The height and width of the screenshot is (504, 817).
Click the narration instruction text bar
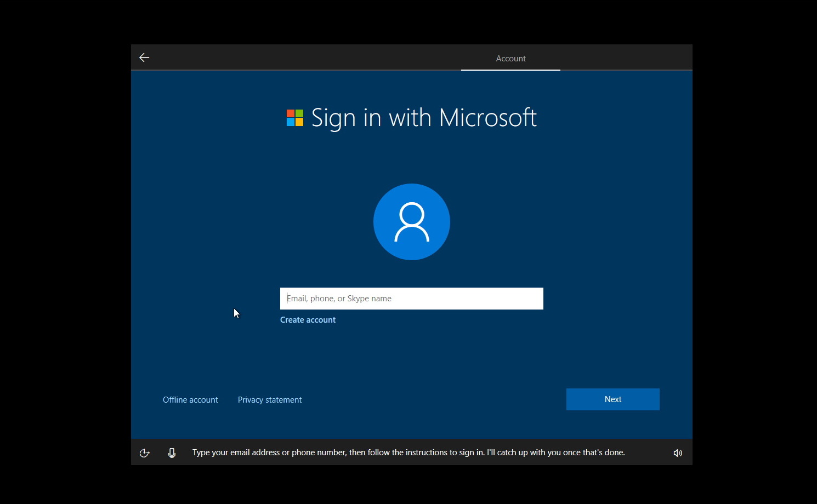(408, 453)
